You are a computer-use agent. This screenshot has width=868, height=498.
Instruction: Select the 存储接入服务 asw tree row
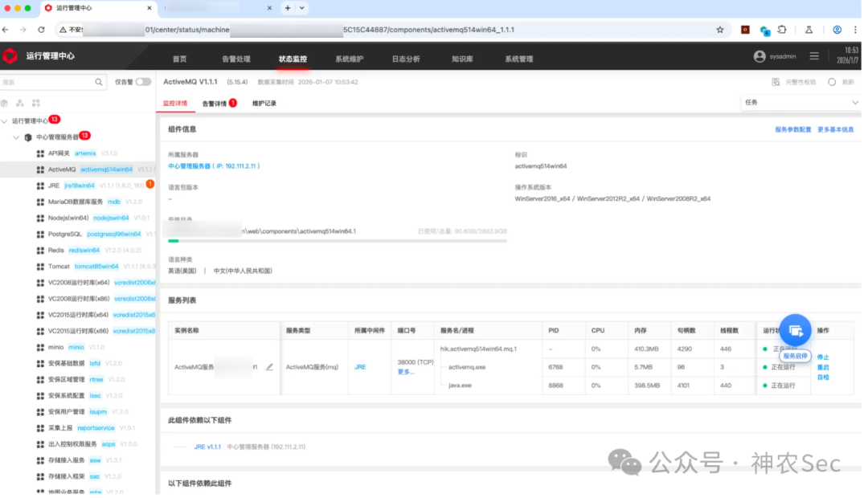click(x=77, y=460)
